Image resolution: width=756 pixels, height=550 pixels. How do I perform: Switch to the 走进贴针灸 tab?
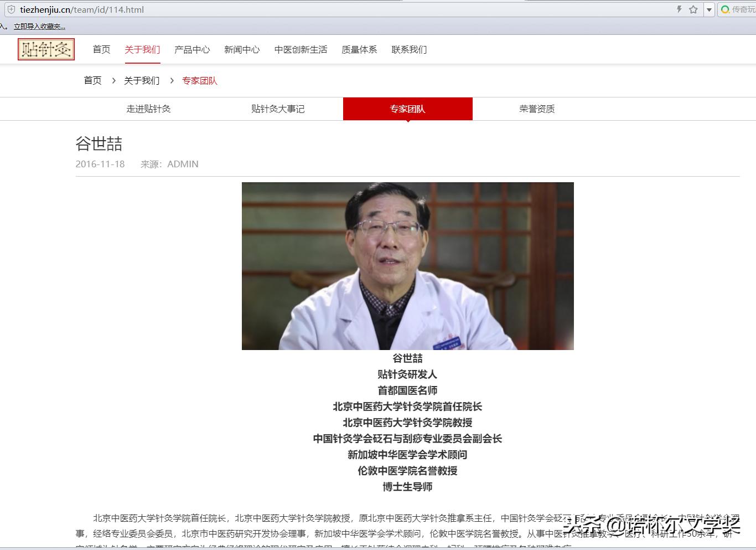point(148,109)
